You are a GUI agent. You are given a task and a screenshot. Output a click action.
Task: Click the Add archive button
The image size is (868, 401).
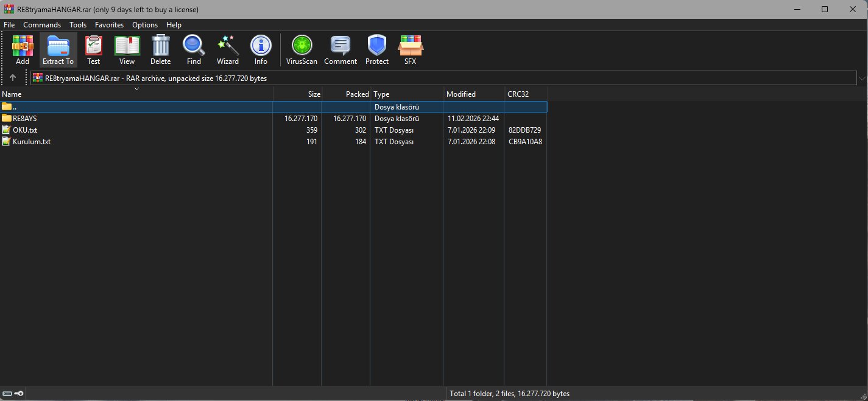pyautogui.click(x=22, y=49)
